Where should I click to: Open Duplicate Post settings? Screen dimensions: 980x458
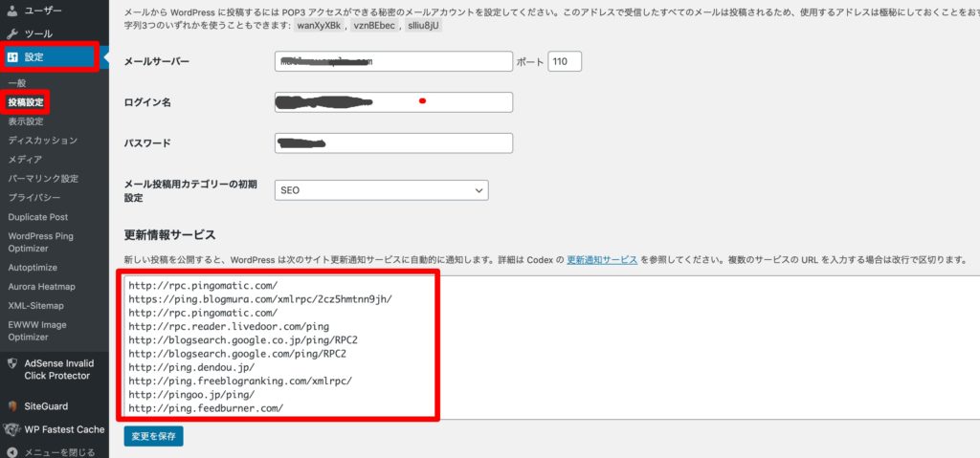[38, 217]
